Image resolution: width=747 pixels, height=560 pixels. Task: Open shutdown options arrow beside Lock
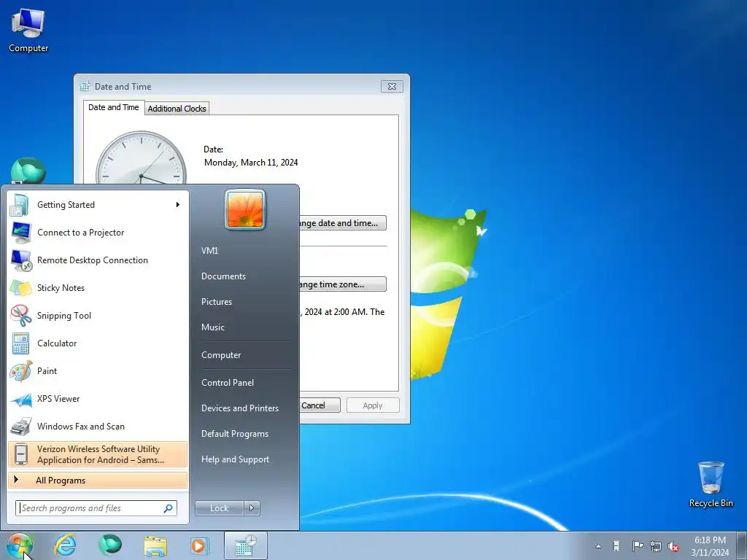tap(252, 508)
